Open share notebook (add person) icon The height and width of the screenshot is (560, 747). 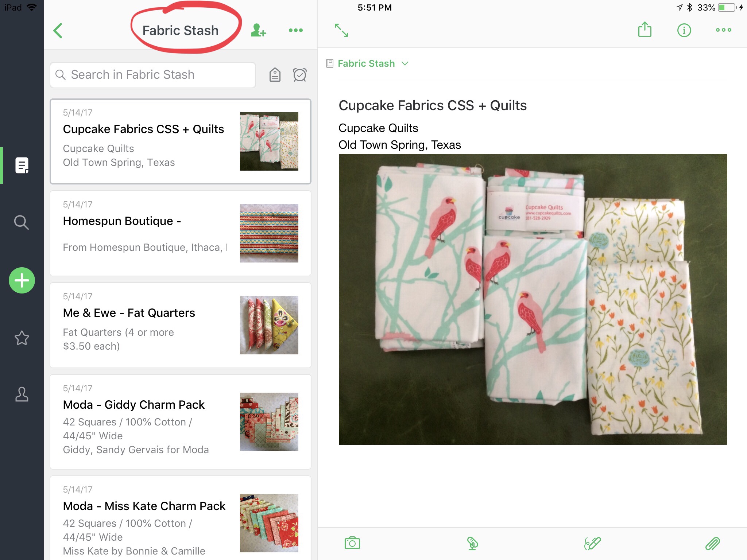click(x=258, y=30)
